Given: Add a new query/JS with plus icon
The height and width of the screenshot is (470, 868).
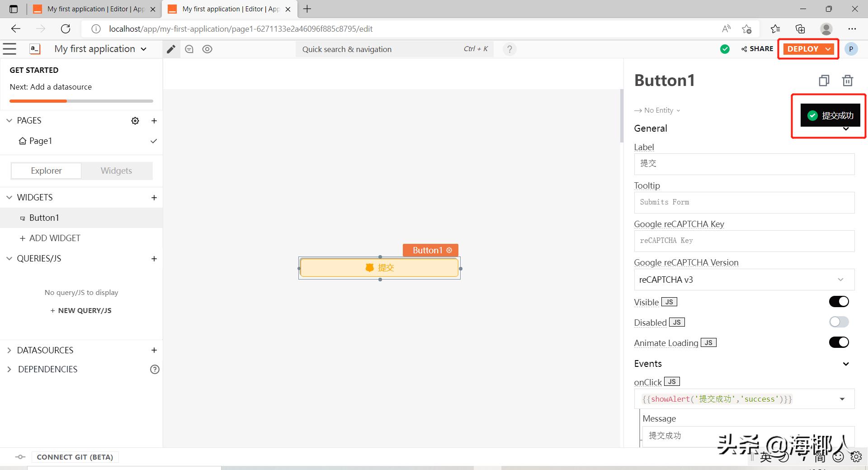Looking at the screenshot, I should click(x=154, y=259).
